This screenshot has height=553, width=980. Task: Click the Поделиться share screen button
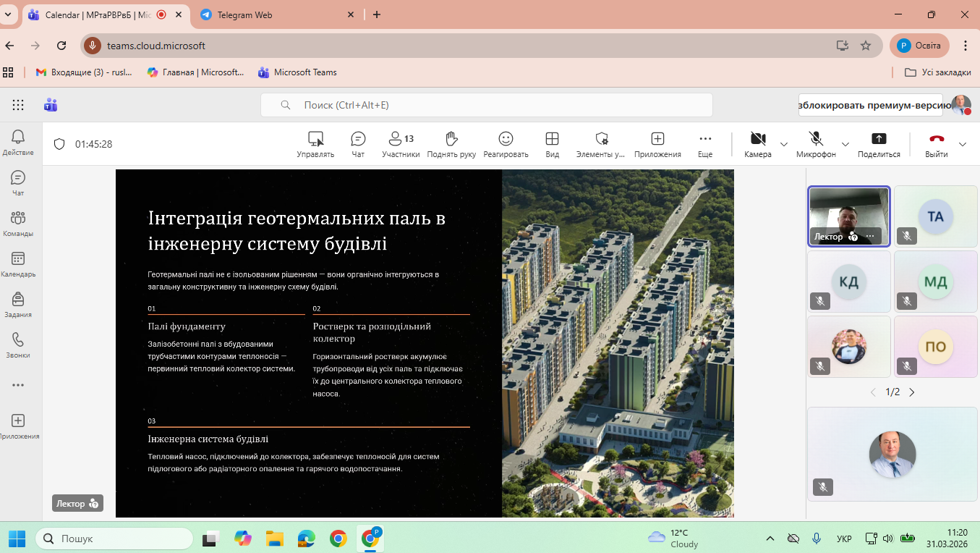pos(879,143)
